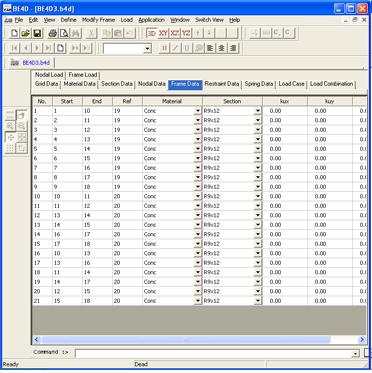
Task: Open Section dropdown for frame row 5
Action: (x=258, y=149)
